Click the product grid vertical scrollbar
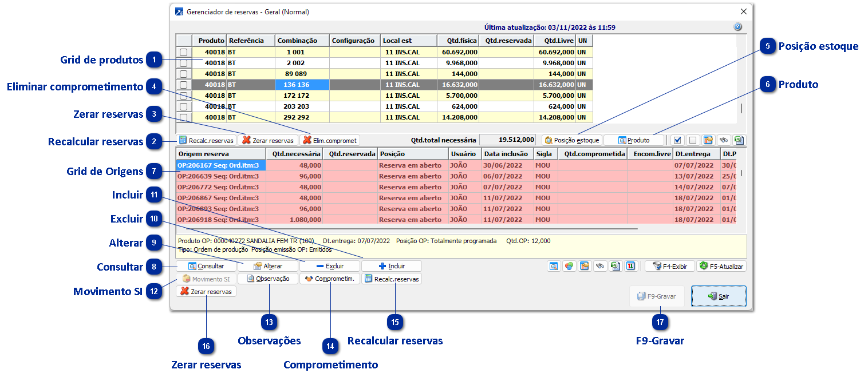This screenshot has width=868, height=381. click(x=742, y=108)
